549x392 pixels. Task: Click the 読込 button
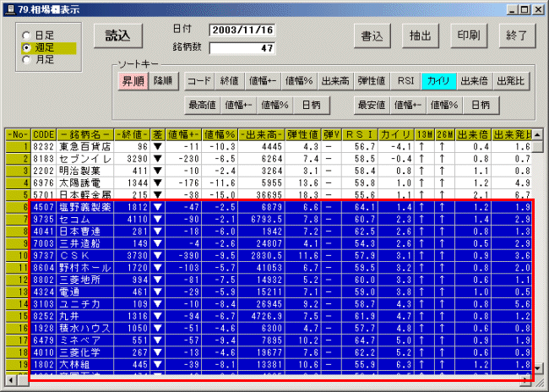click(118, 35)
